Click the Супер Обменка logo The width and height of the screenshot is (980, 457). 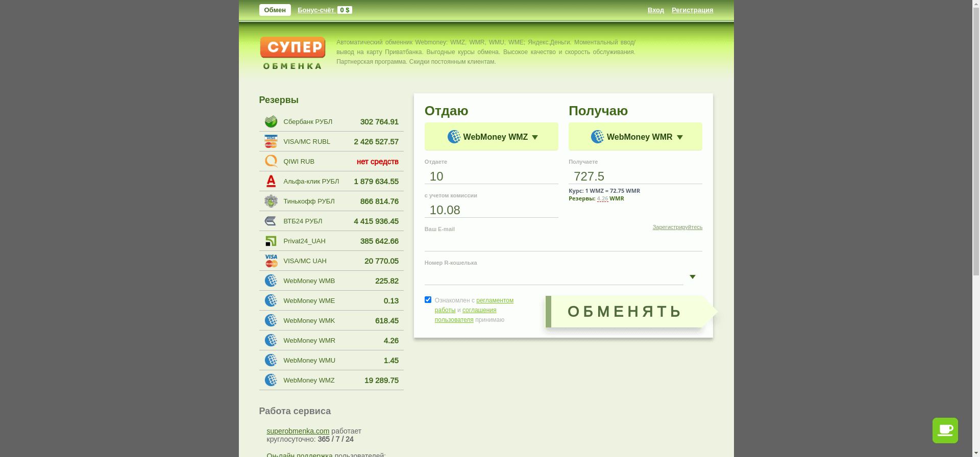pos(292,53)
